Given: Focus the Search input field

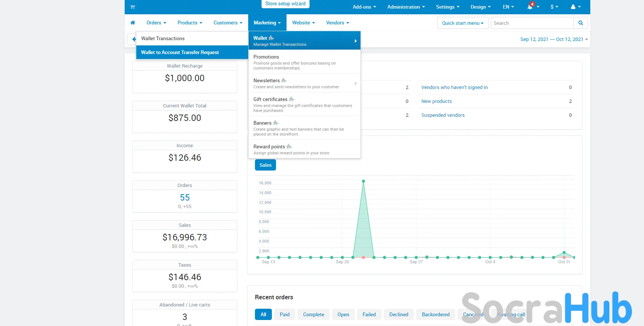Looking at the screenshot, I should click(532, 23).
